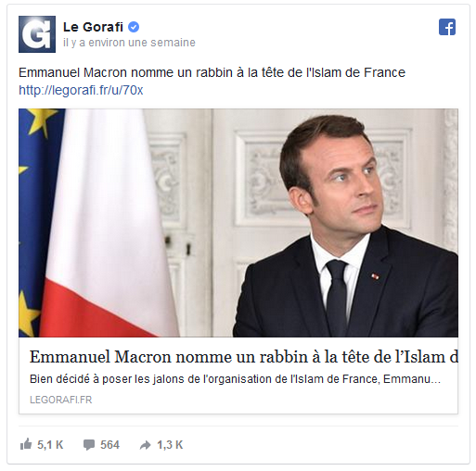
Task: Click the article description starting 'Bien décidé'
Action: (235, 379)
